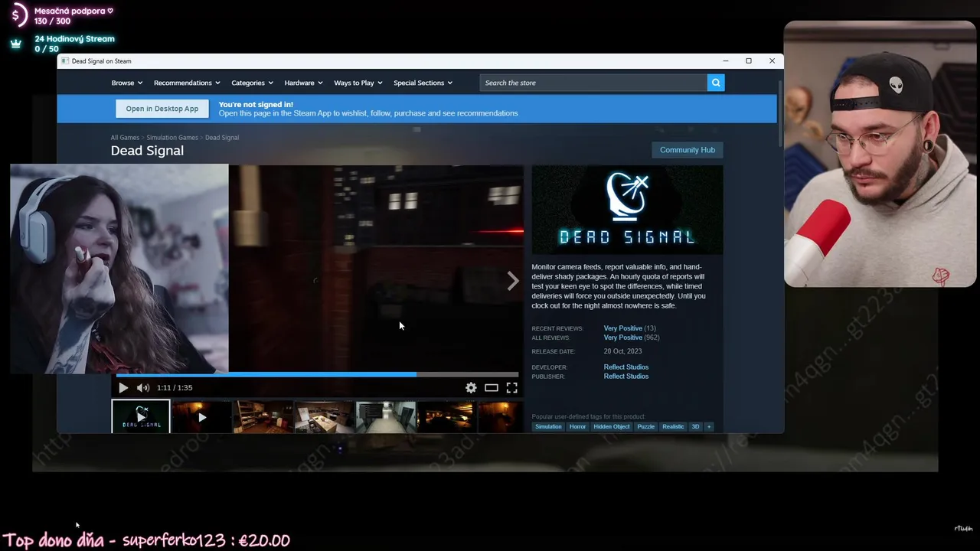Viewport: 980px width, 551px height.
Task: Select the storage shelves screenshot thumbnail
Action: click(x=263, y=417)
